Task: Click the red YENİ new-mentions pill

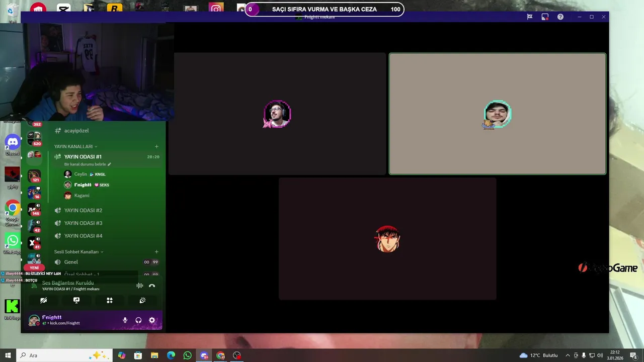Action: pyautogui.click(x=34, y=268)
